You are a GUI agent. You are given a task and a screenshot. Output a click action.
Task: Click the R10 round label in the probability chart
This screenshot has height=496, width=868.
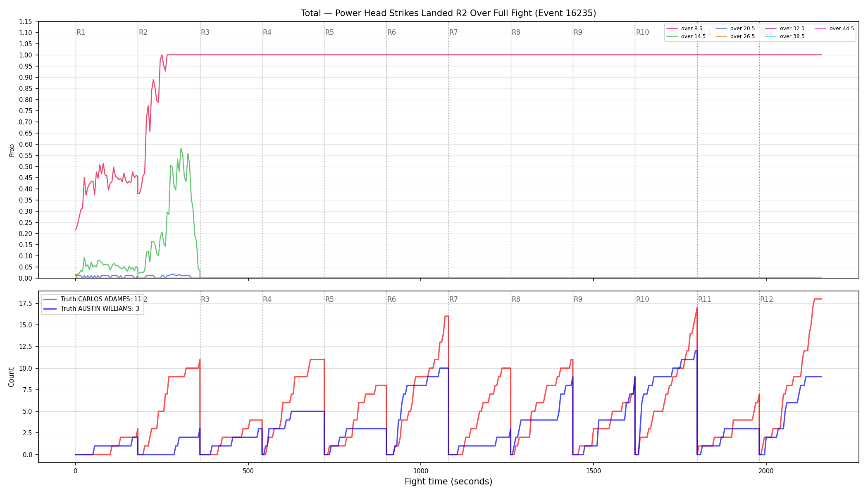click(642, 32)
